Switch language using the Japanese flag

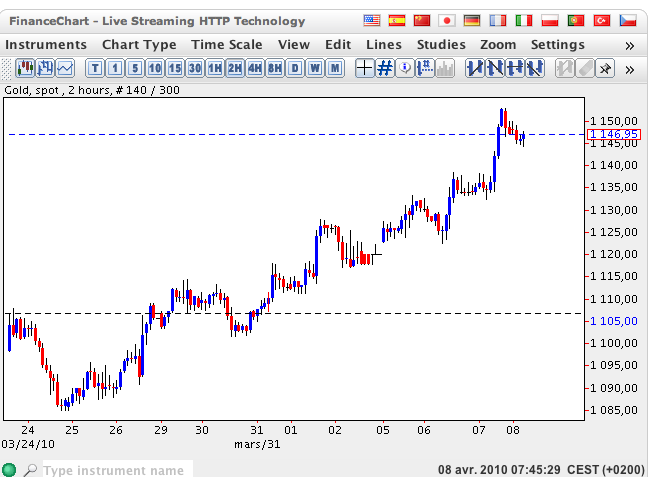pyautogui.click(x=446, y=20)
